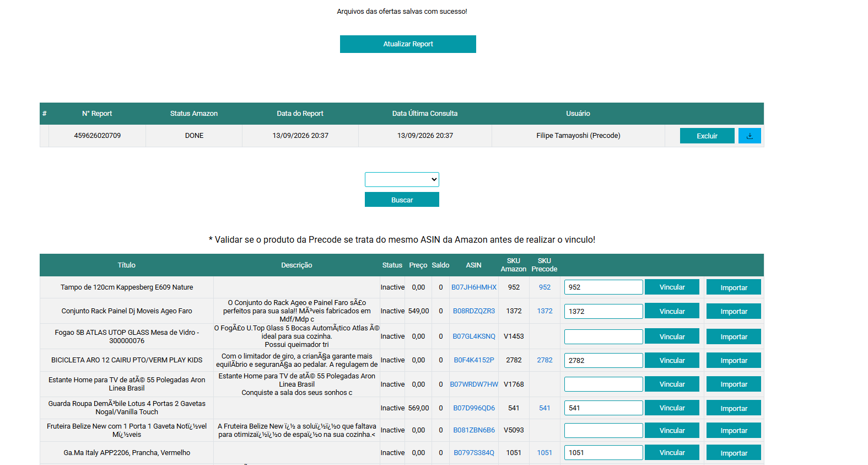Click Vincular for Tampo de 120cm Kappesberg
Viewport: 868px width, 465px height.
click(x=672, y=287)
